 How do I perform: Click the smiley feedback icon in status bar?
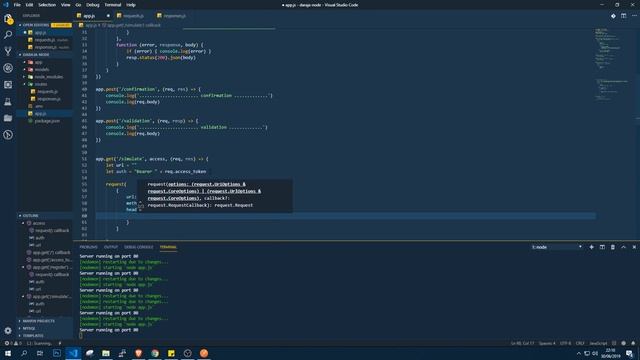623,343
